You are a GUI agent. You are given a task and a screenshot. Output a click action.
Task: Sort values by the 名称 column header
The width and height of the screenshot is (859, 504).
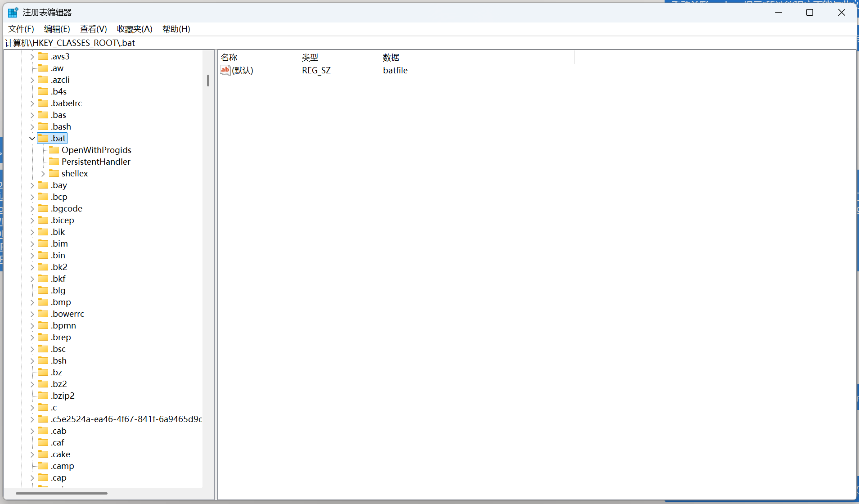point(258,57)
